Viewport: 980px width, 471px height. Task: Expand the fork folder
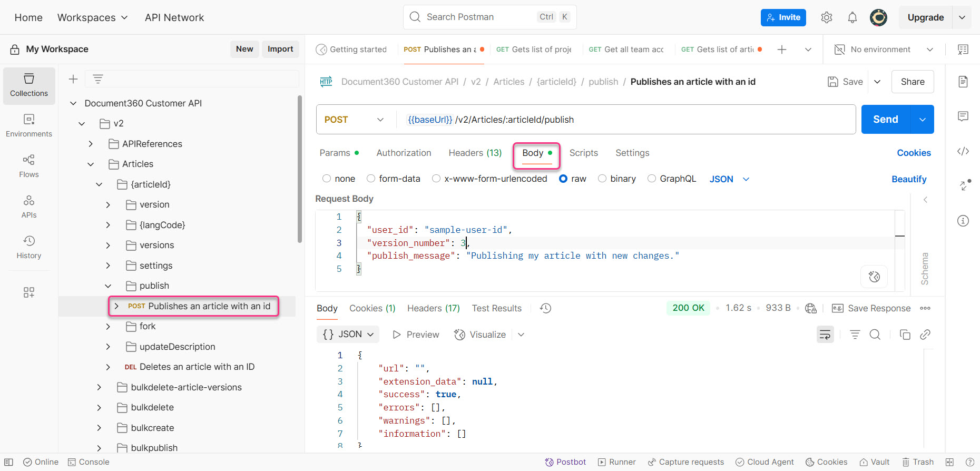coord(108,327)
